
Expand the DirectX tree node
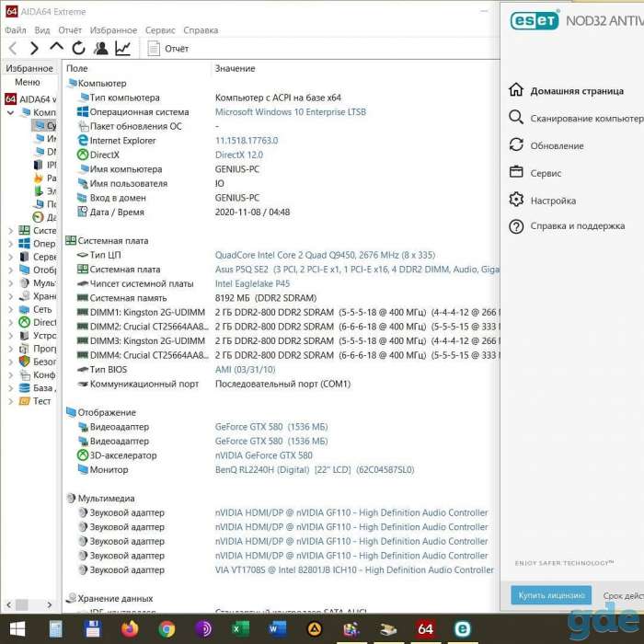(x=11, y=323)
